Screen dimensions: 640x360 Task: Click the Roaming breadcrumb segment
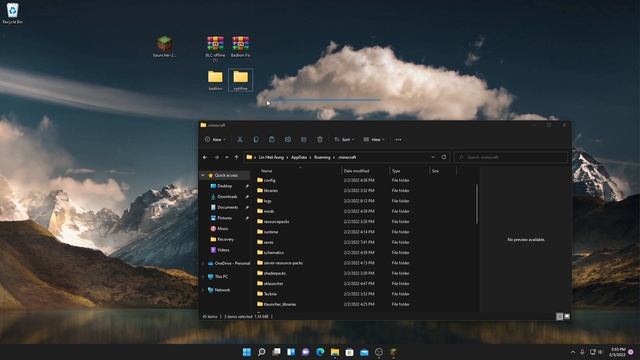322,157
